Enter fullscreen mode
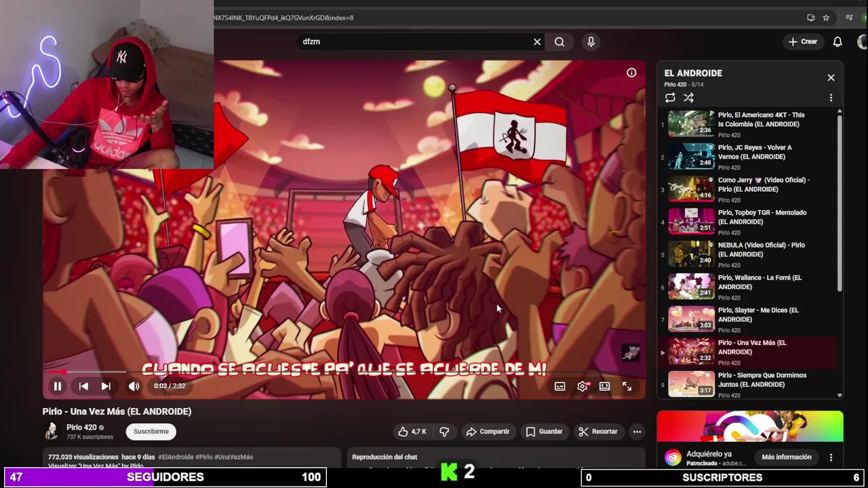Screen dimensions: 868x488 [x=627, y=386]
